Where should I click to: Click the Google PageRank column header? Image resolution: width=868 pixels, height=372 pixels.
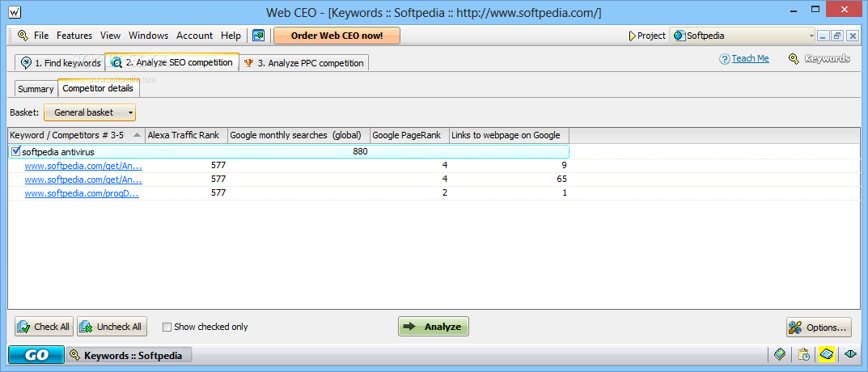tap(409, 135)
